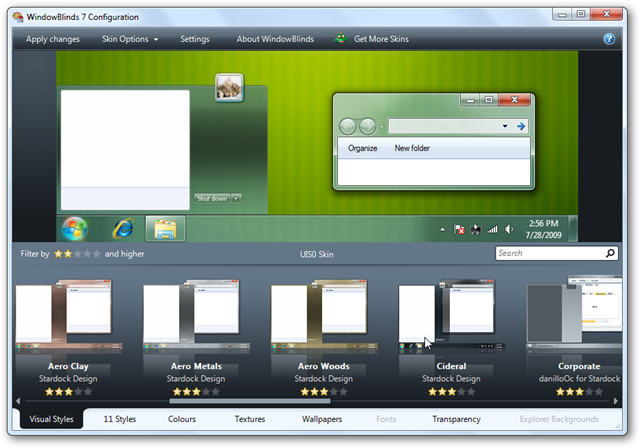Select the Transparency tab
Viewport: 640px width, 448px height.
pos(456,419)
